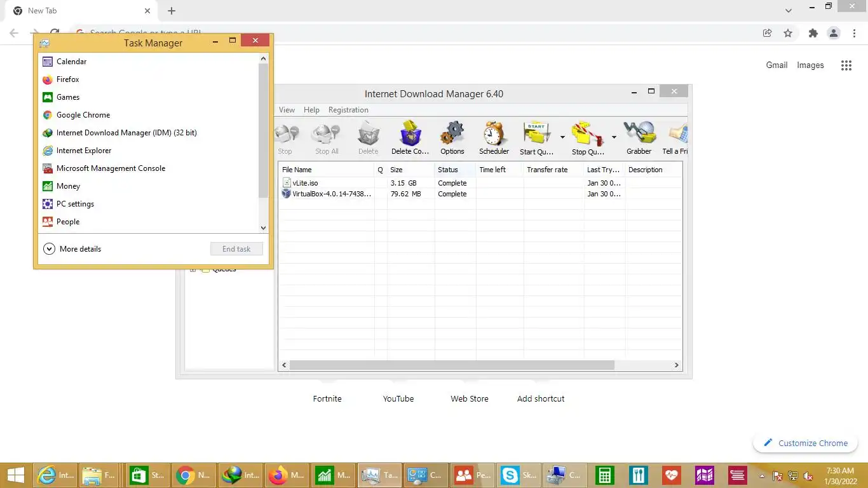Select PC settings in Task Manager list
This screenshot has height=488, width=868.
click(x=148, y=204)
